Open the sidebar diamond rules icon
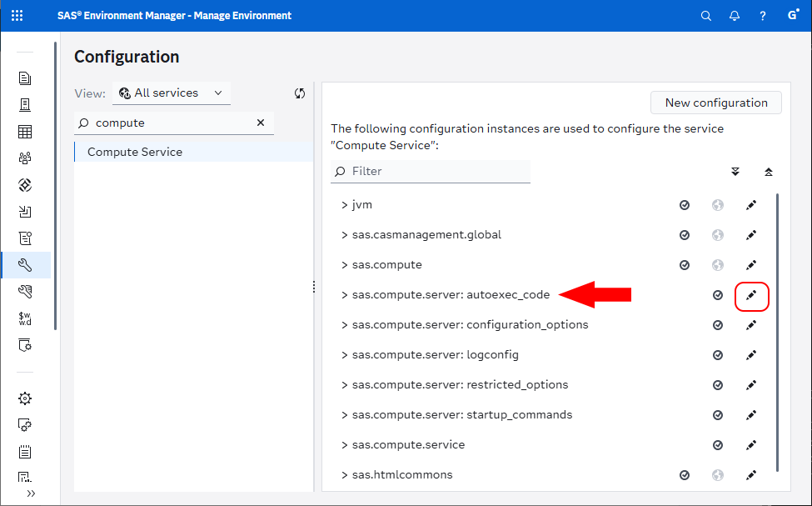 [25, 185]
